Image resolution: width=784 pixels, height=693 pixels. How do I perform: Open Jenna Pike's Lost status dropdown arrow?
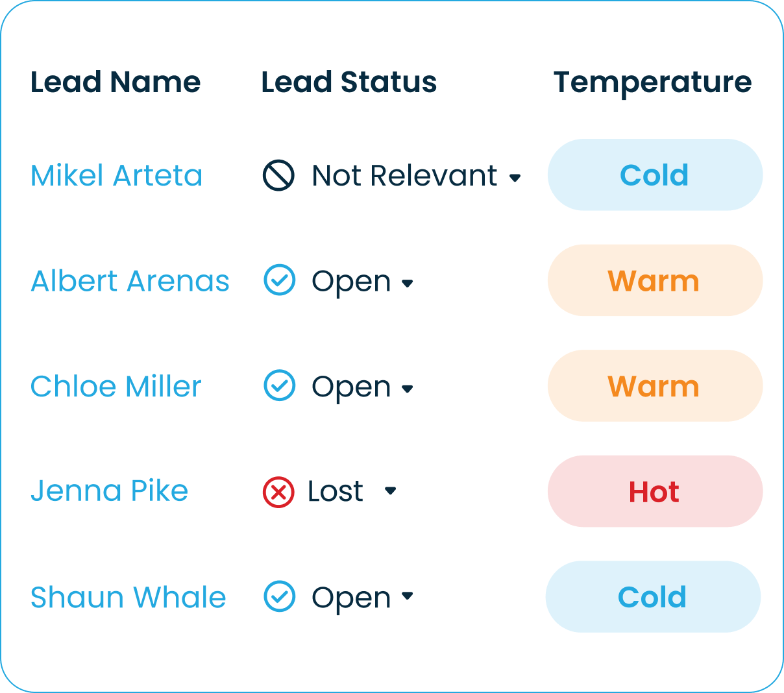pyautogui.click(x=390, y=491)
